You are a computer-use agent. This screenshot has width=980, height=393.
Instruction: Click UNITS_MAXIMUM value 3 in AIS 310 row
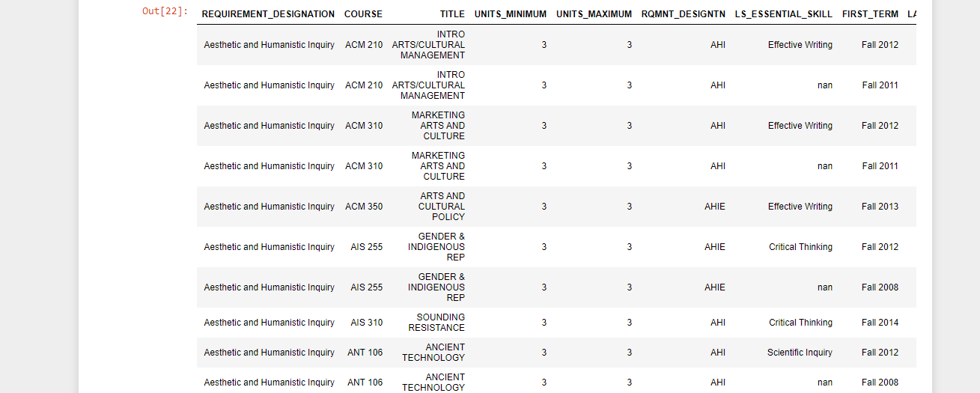pos(629,323)
